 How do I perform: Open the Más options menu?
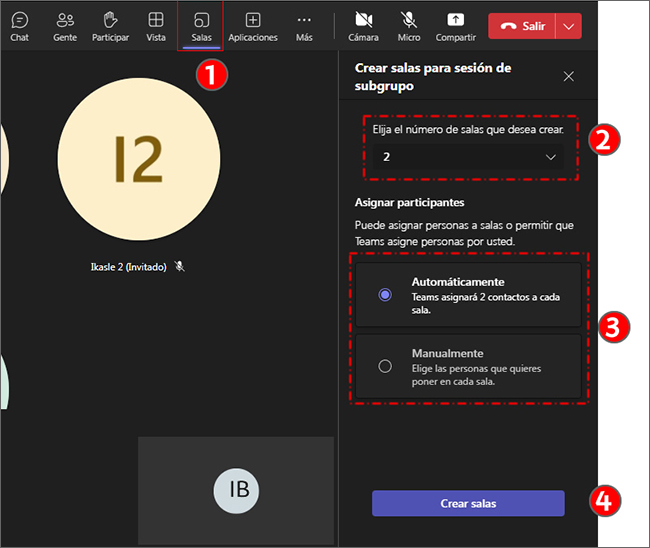[304, 26]
